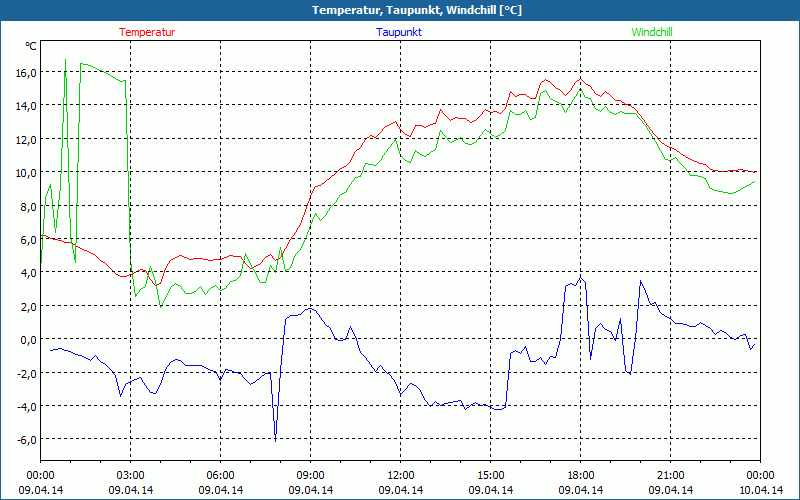The width and height of the screenshot is (800, 500).
Task: Click the chart title Temperatur, Taupunkt, Windchill
Action: tap(417, 10)
